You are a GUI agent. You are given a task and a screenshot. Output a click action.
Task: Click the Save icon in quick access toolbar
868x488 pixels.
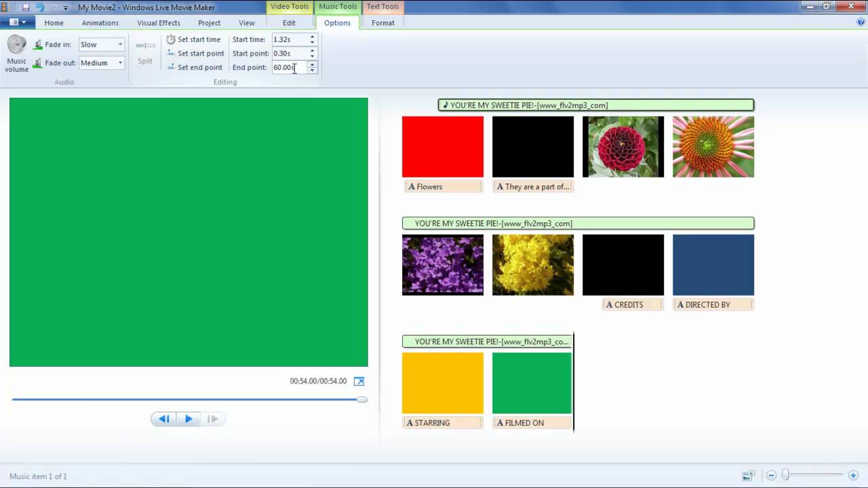26,7
